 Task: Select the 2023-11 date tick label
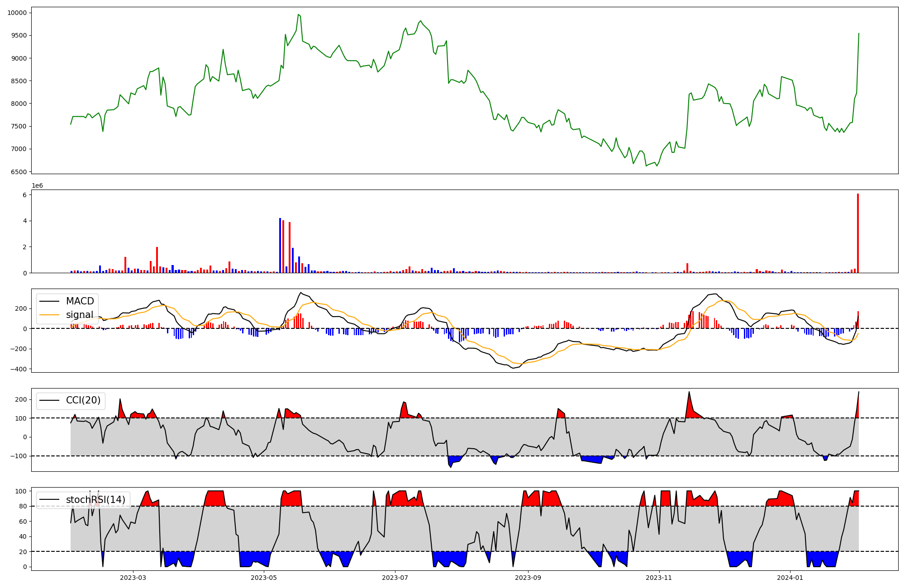659,578
